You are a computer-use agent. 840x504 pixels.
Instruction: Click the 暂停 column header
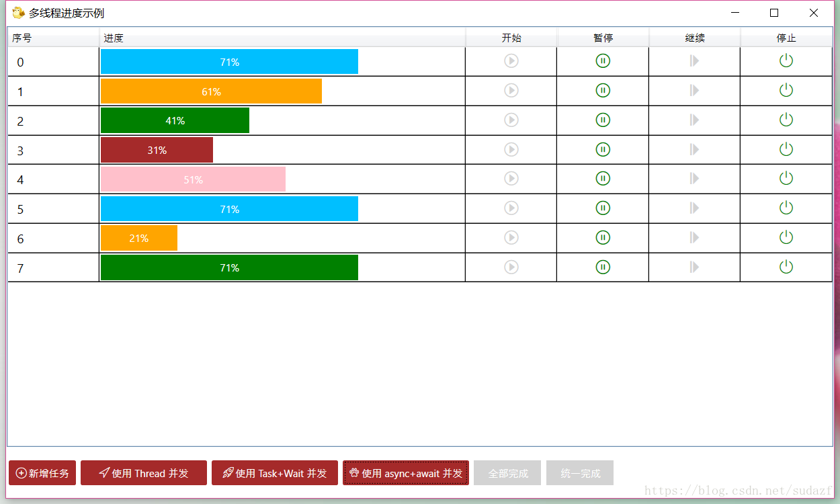click(x=603, y=38)
